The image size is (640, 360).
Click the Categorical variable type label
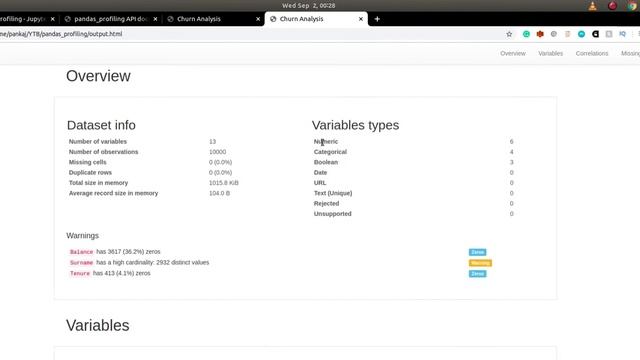point(330,152)
